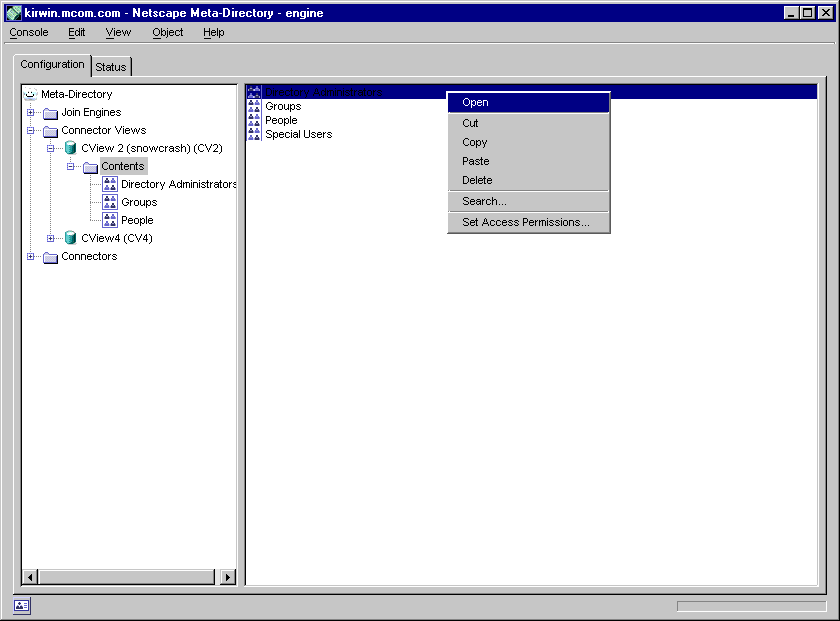
Task: Open the Help menu
Action: tap(214, 33)
